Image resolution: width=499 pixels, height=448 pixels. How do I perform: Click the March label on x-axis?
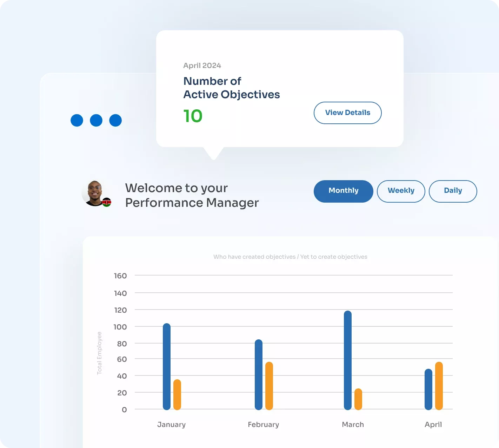(353, 425)
